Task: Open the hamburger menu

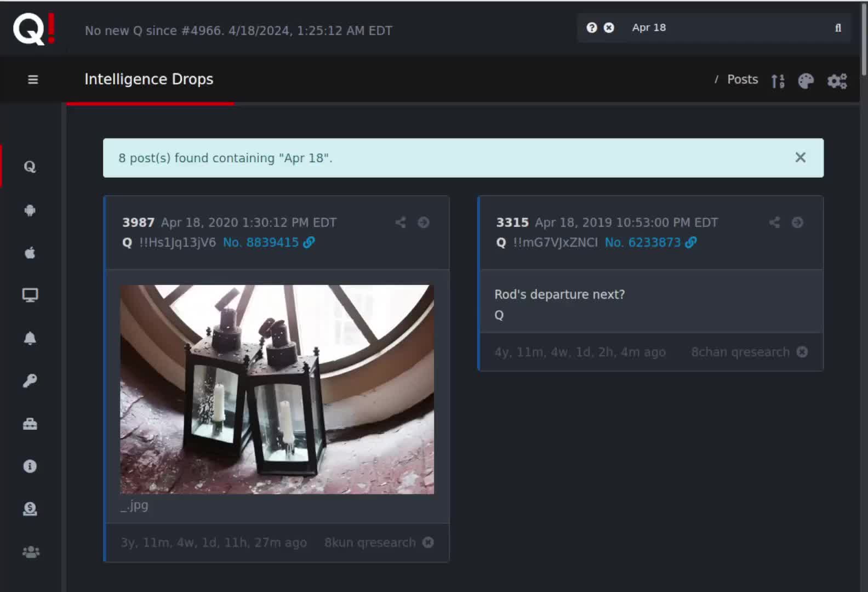Action: pyautogui.click(x=33, y=79)
